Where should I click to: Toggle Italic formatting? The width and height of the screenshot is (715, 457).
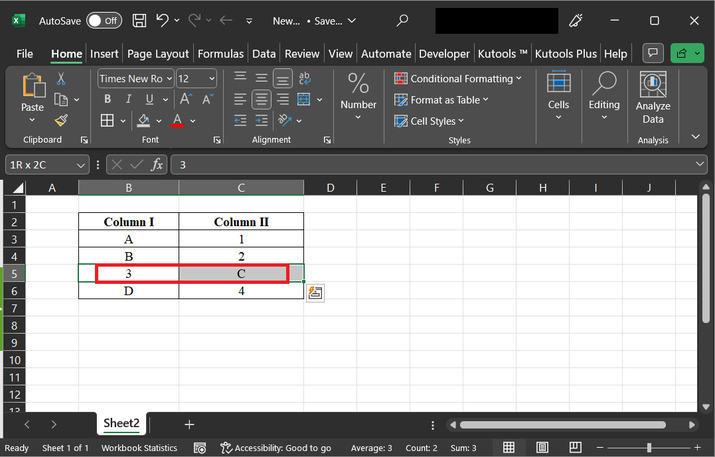(128, 99)
